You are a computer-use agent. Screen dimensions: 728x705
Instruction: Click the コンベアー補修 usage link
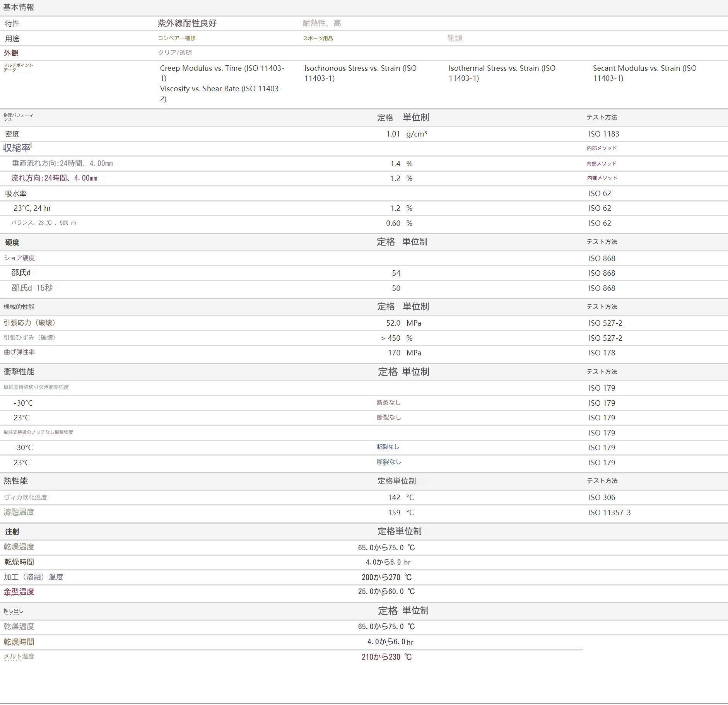pyautogui.click(x=176, y=38)
